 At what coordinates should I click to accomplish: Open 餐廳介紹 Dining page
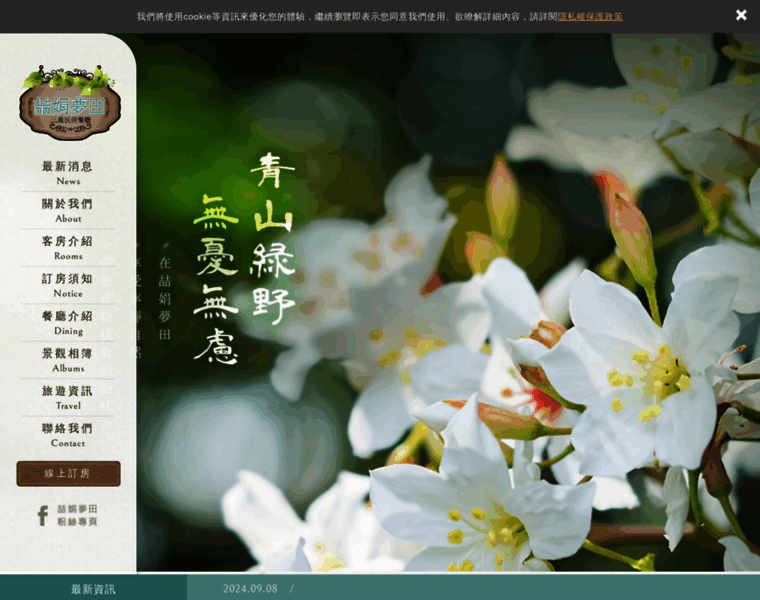(67, 323)
